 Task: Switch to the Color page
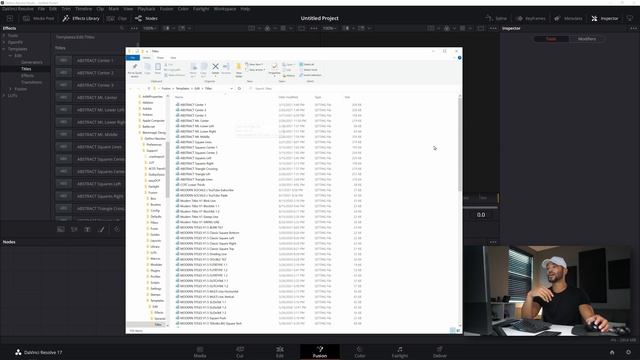(x=360, y=352)
